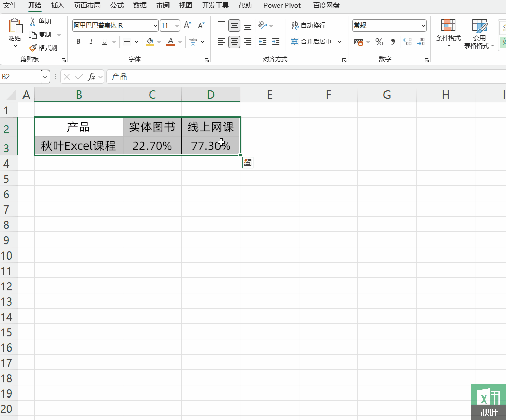Open the 数据 ribbon tab

pos(139,6)
